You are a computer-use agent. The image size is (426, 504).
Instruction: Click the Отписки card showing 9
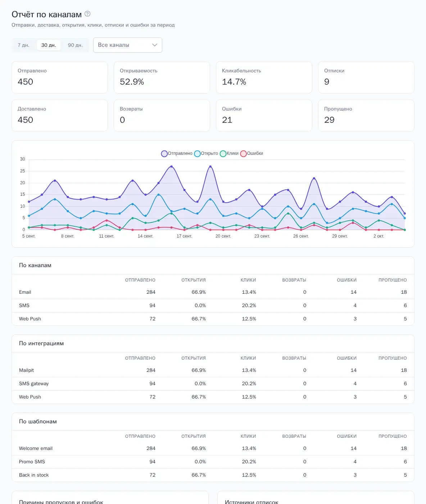pyautogui.click(x=366, y=77)
